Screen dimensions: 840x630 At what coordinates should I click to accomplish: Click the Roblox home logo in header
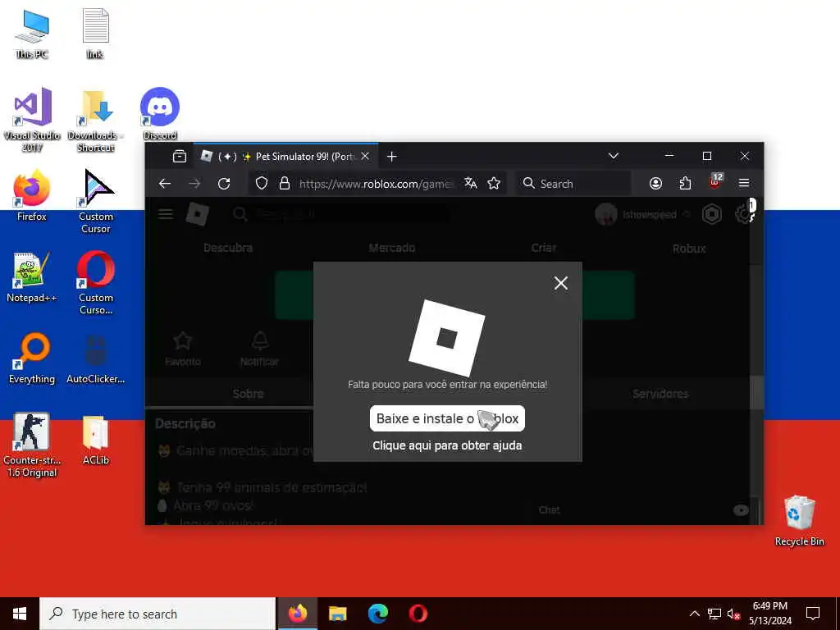[x=197, y=214]
